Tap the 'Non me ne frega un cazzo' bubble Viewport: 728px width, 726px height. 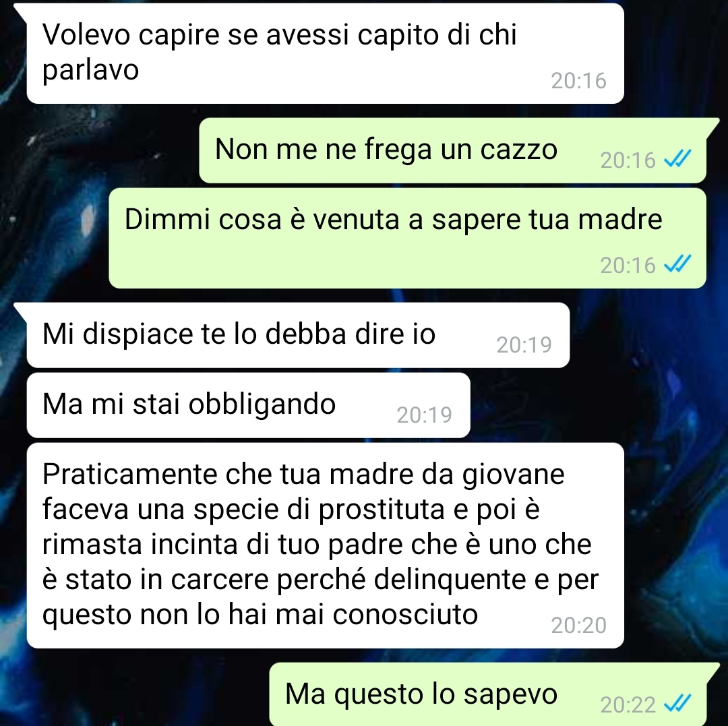point(453,150)
